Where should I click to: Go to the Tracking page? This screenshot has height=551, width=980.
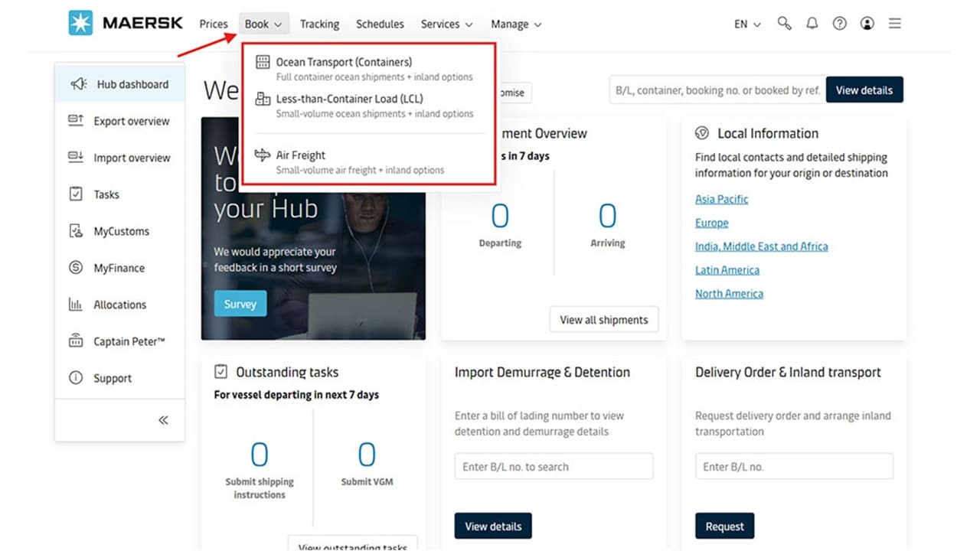(x=319, y=24)
